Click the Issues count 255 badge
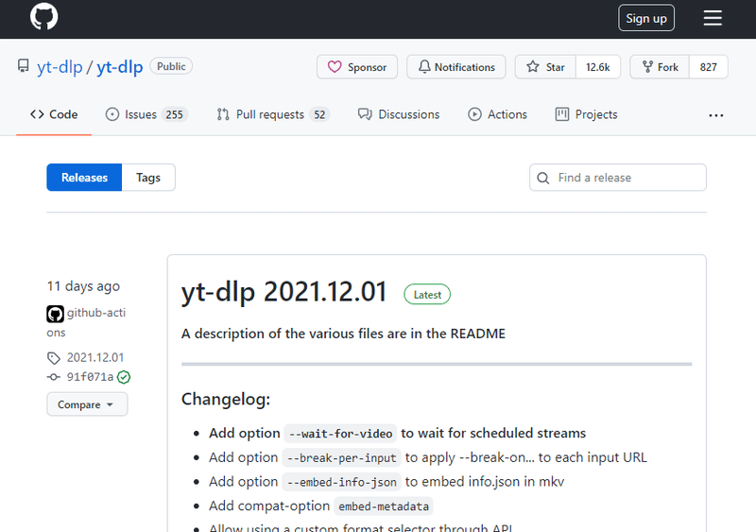 point(175,114)
